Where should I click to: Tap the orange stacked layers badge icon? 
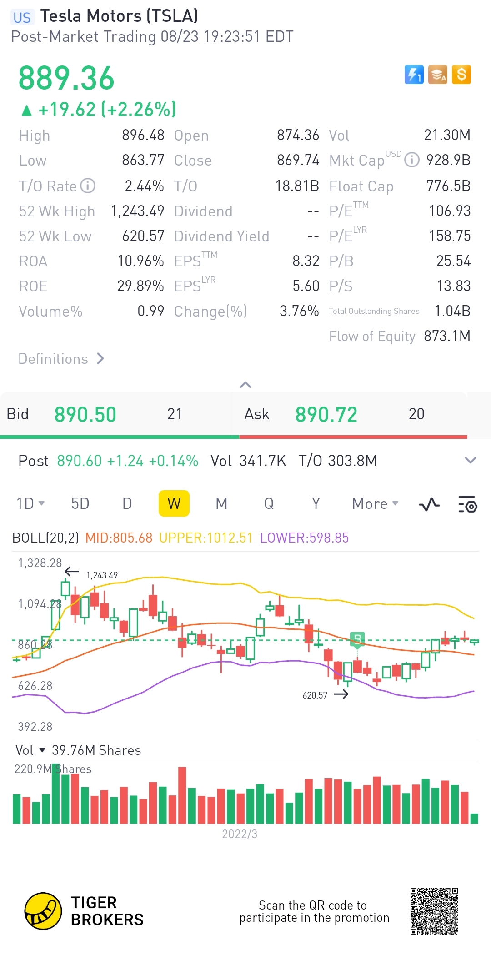coord(438,75)
